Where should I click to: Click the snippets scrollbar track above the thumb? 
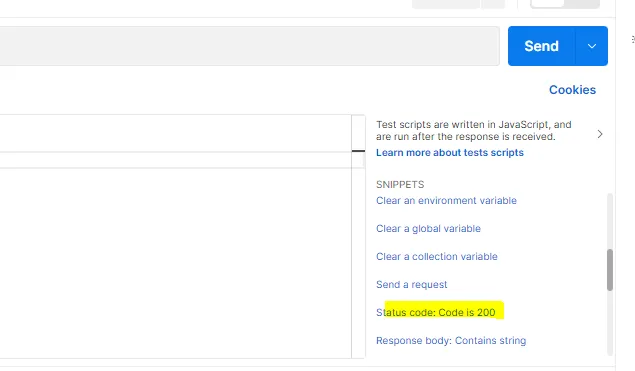(609, 221)
